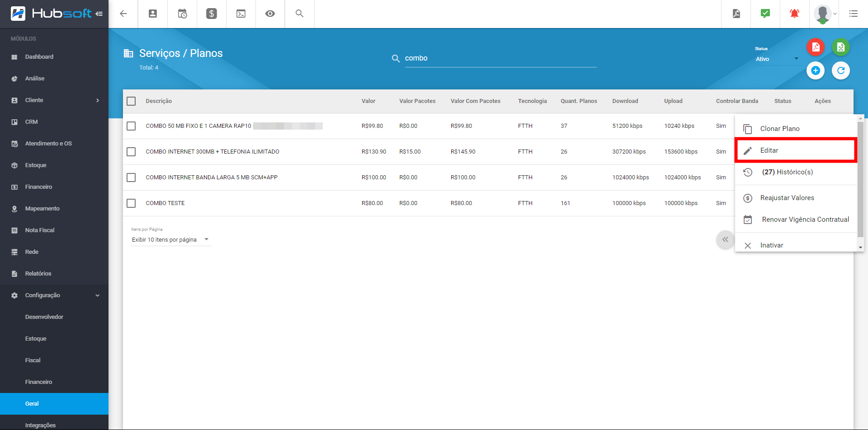868x430 pixels.
Task: Sort by the Valor Com Pacotes column header
Action: click(x=476, y=101)
